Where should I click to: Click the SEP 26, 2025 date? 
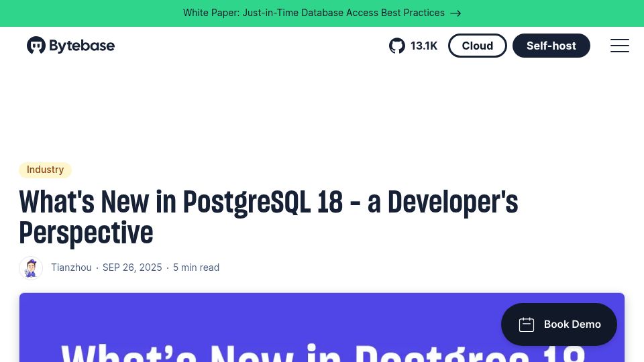click(x=132, y=267)
